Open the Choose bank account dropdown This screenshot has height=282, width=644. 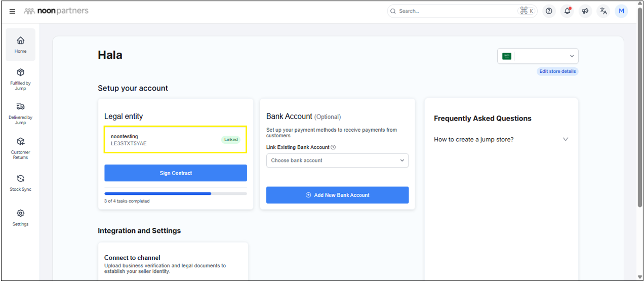pos(337,160)
